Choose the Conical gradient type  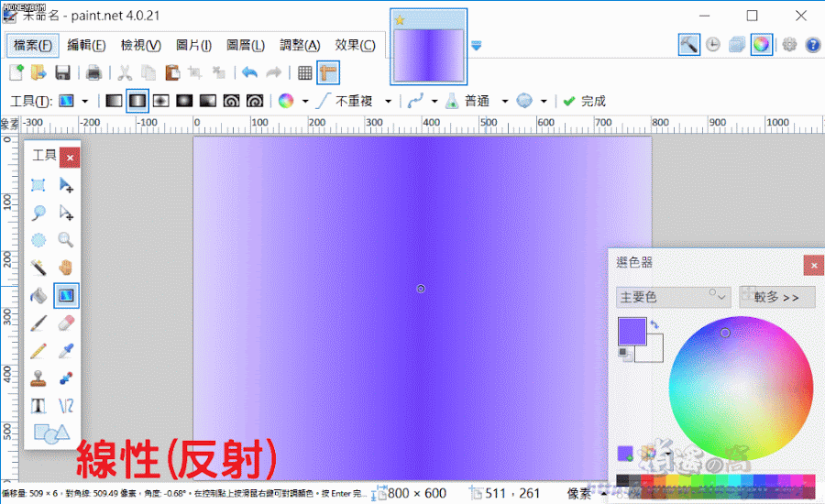coord(208,101)
